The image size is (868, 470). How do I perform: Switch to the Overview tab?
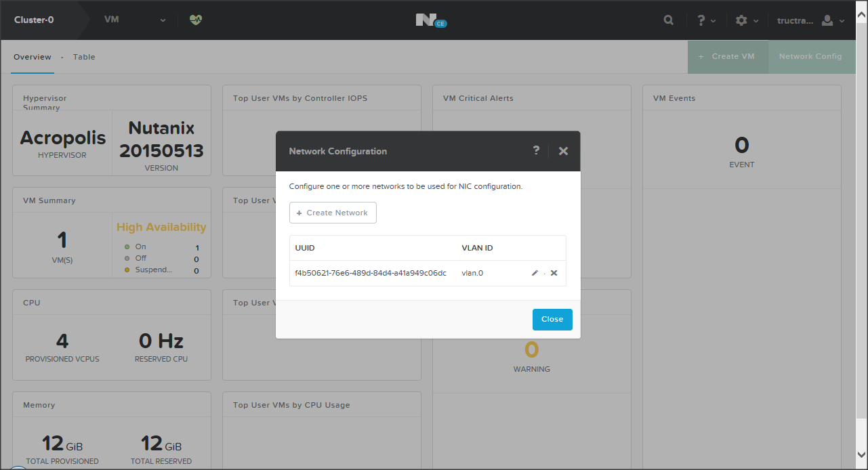(33, 57)
